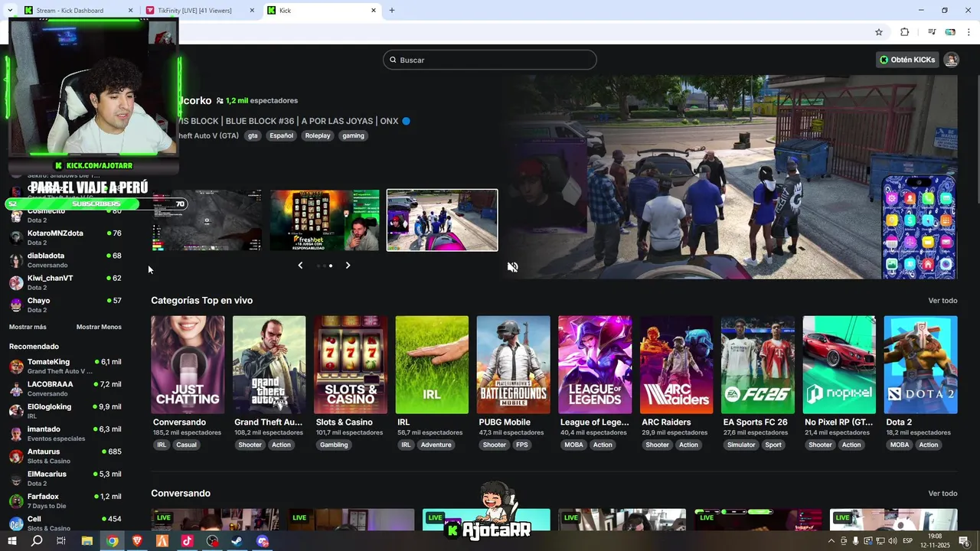Image resolution: width=980 pixels, height=551 pixels.
Task: Open TikTok app from the taskbar
Action: tap(187, 541)
